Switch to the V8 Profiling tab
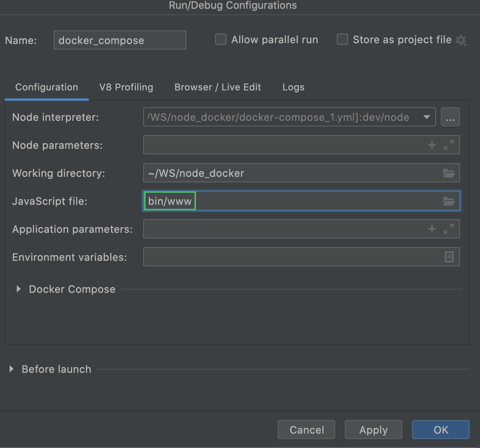 (126, 87)
